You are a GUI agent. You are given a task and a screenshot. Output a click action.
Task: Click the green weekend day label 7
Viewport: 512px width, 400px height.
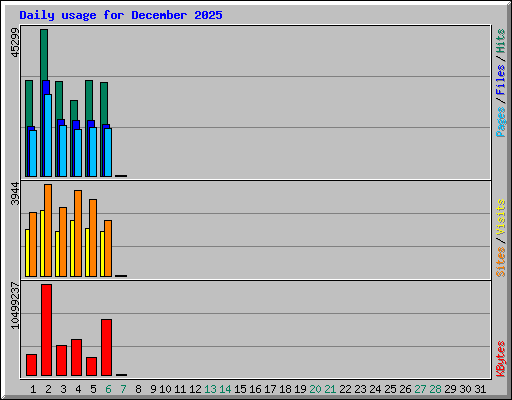click(x=123, y=389)
